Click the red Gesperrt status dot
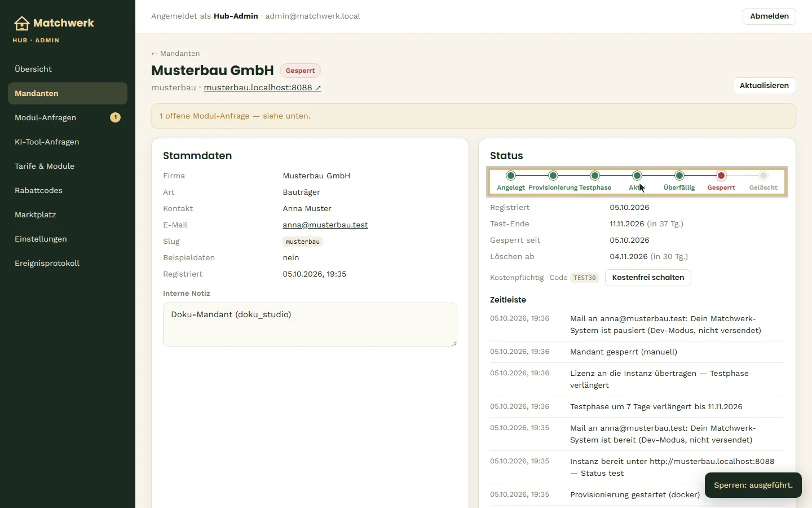This screenshot has height=508, width=812. 721,176
